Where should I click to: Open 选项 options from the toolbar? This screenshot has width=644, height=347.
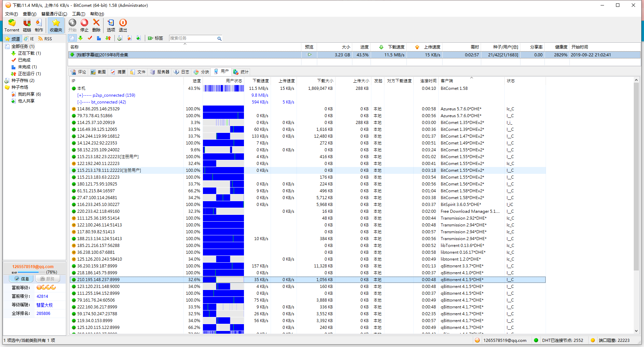[x=111, y=23]
